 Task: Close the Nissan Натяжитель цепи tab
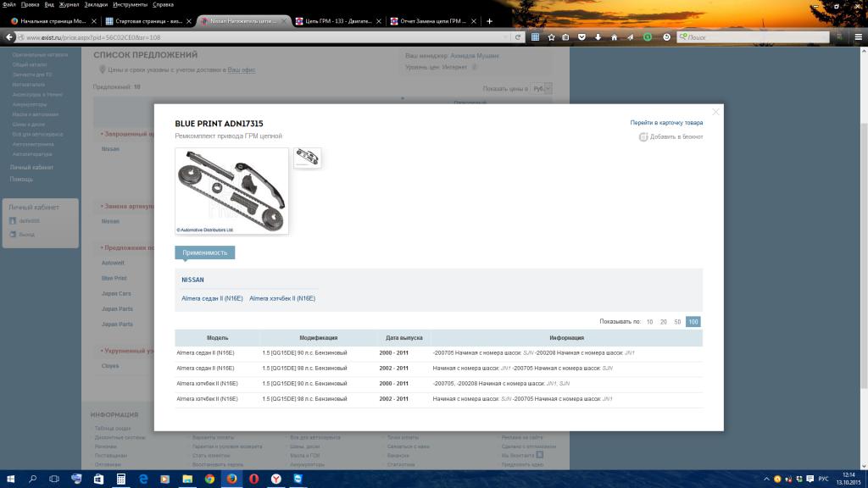pyautogui.click(x=284, y=21)
